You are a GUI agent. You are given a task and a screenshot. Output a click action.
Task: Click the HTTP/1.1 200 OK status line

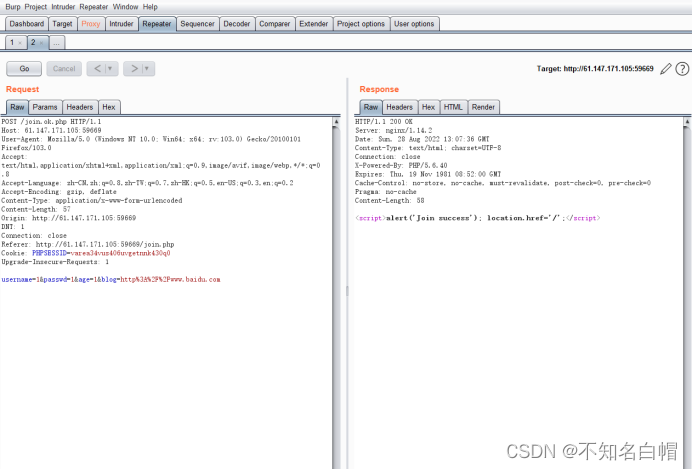point(384,121)
